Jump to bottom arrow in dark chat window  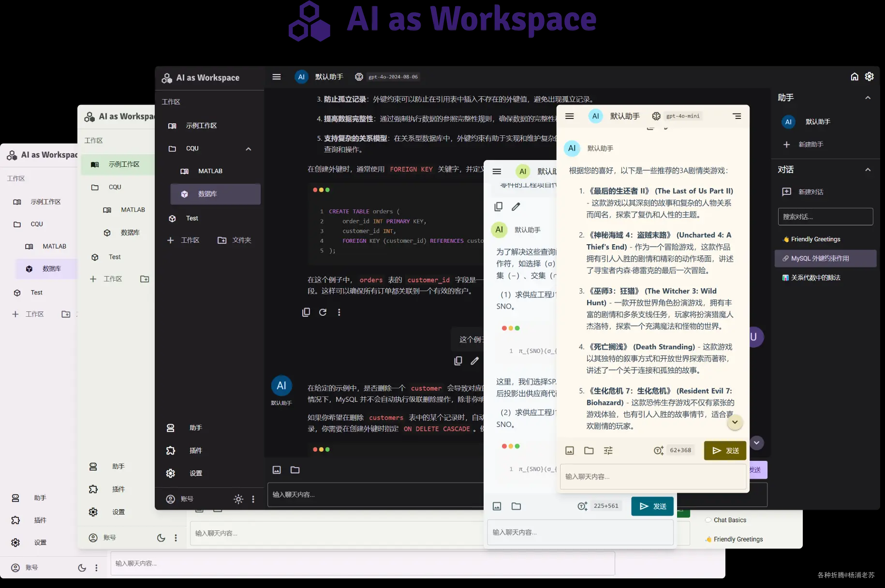tap(757, 442)
